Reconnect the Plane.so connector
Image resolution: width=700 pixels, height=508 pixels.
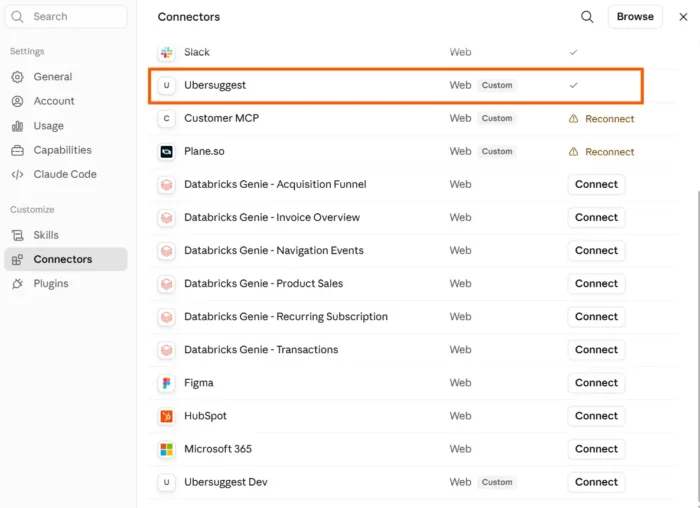(609, 152)
